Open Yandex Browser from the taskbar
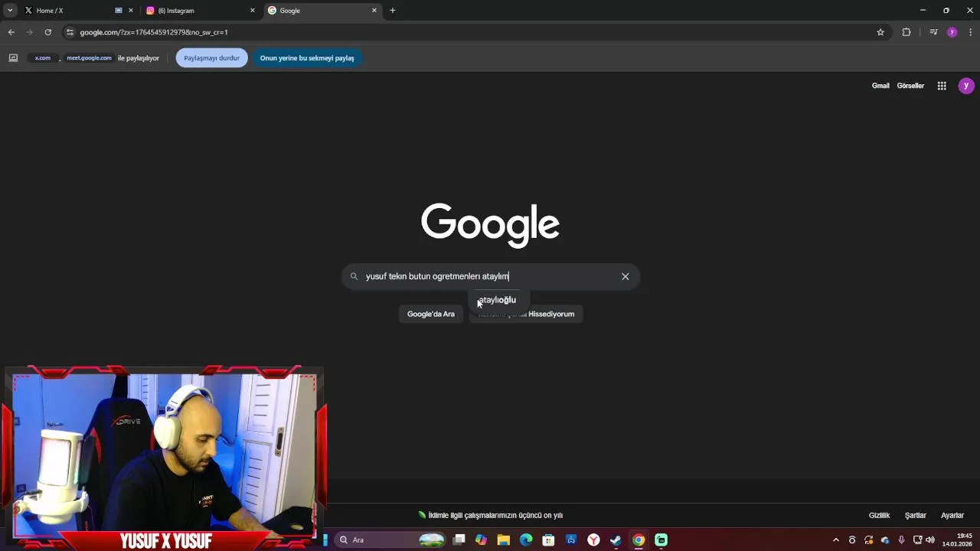The height and width of the screenshot is (551, 980). click(593, 540)
